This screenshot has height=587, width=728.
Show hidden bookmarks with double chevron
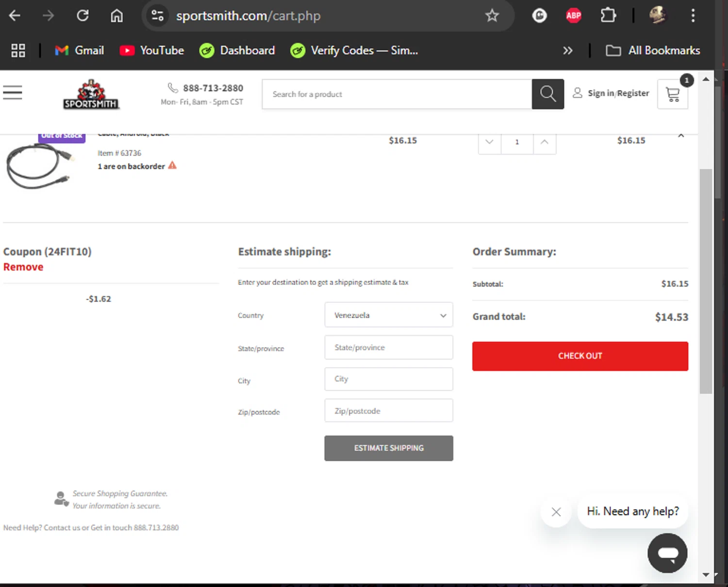pos(567,50)
